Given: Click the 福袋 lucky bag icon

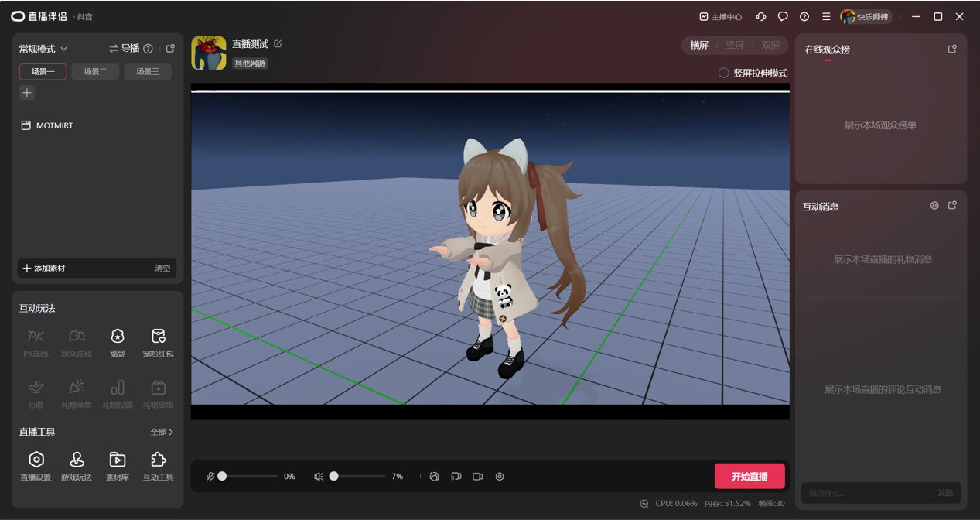Looking at the screenshot, I should [x=118, y=342].
